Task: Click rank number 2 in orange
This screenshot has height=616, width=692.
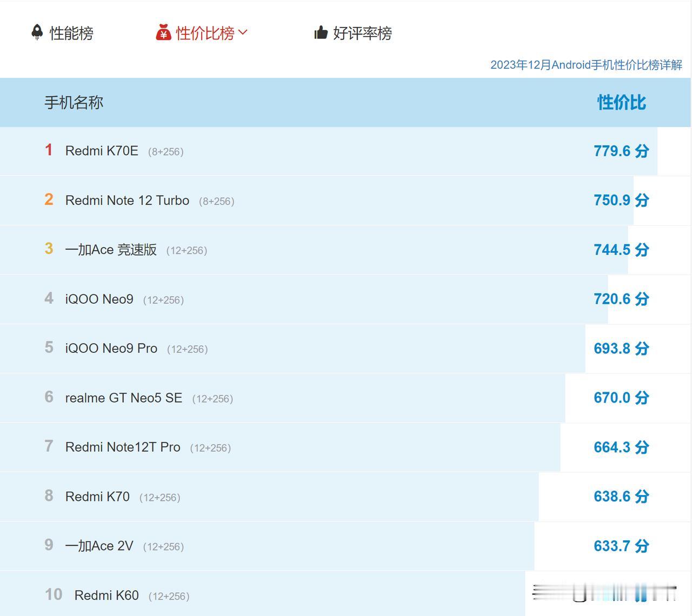Action: click(49, 199)
